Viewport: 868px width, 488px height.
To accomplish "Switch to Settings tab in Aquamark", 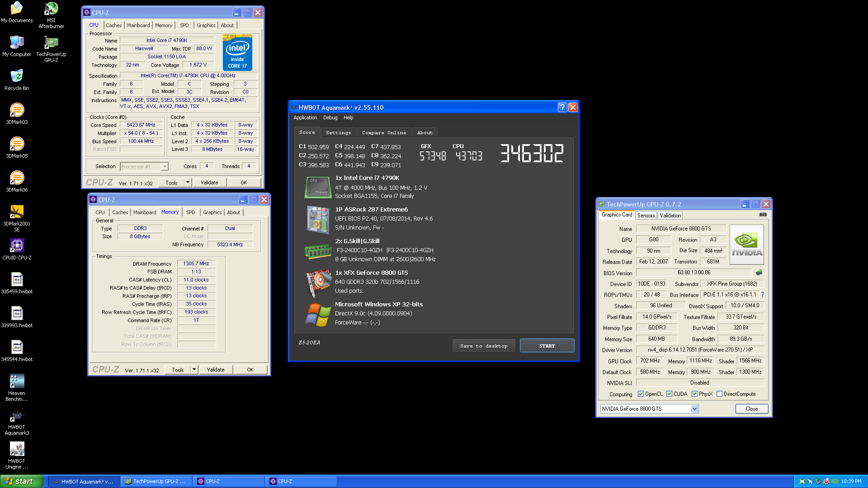I will pos(338,132).
